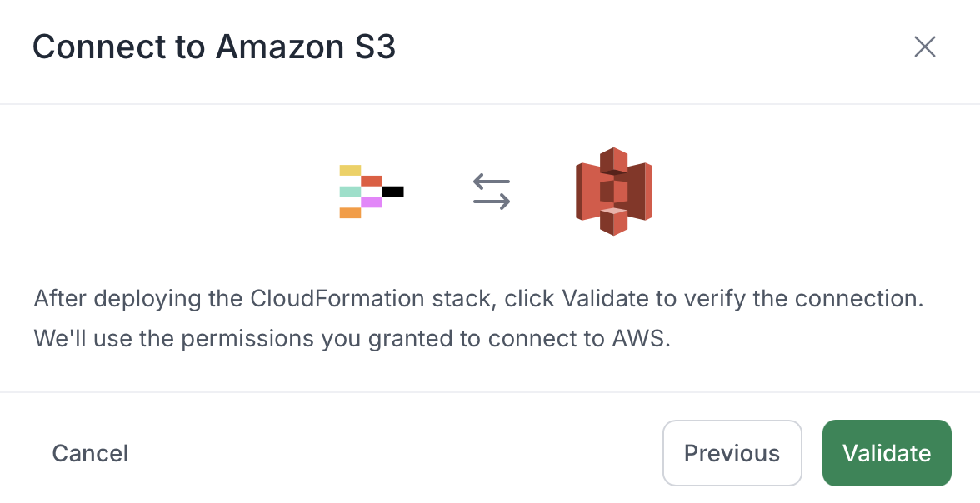Click the green Validate button
The width and height of the screenshot is (980, 503).
[887, 453]
